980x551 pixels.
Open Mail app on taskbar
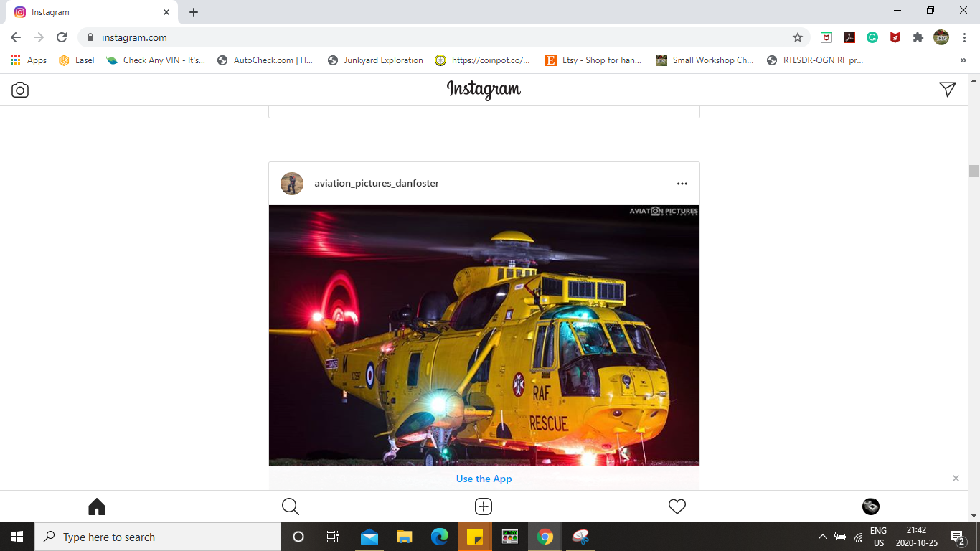(x=369, y=537)
